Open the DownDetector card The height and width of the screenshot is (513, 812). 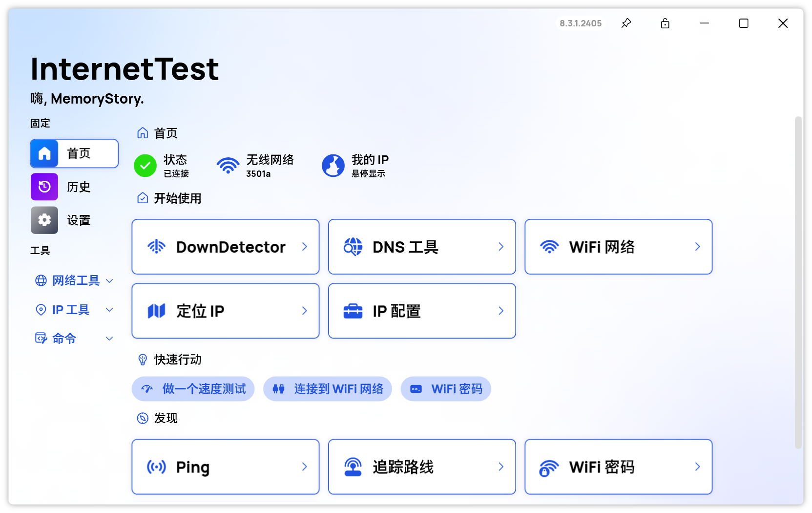click(226, 247)
